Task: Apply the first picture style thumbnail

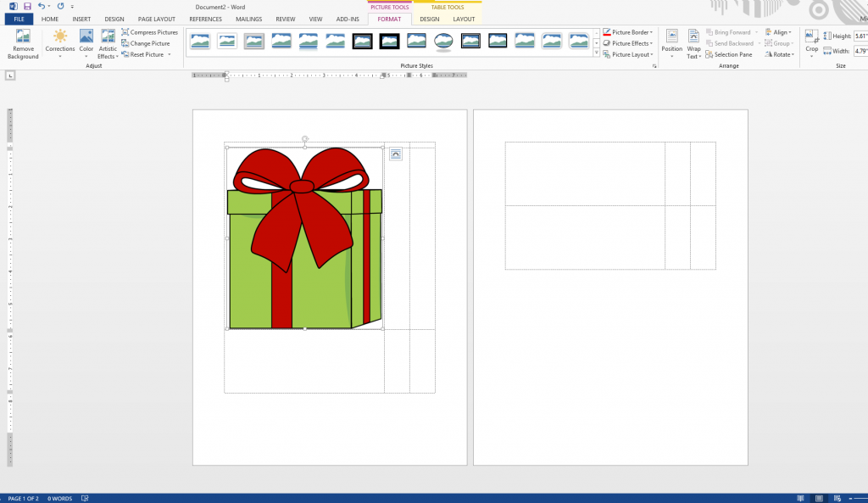Action: pos(200,41)
